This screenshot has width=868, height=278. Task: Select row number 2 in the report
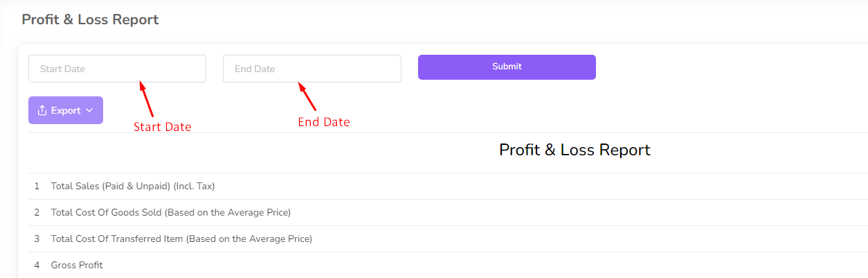[x=37, y=212]
